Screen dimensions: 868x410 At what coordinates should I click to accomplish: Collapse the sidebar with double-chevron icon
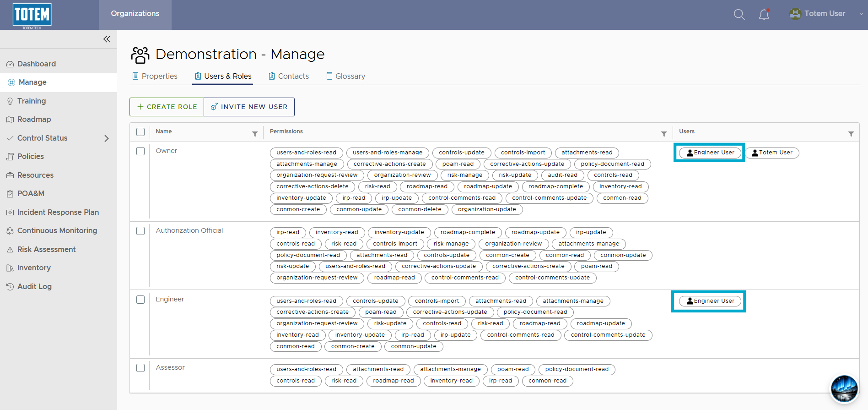click(107, 39)
